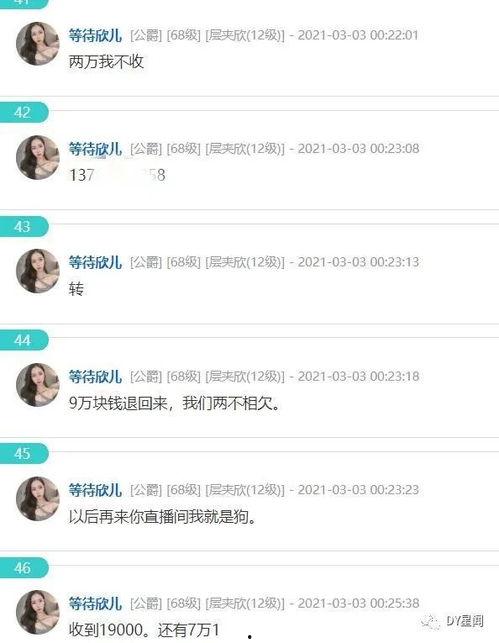Click avatar of comment number 46
Image resolution: width=499 pixels, height=643 pixels.
pos(37,612)
